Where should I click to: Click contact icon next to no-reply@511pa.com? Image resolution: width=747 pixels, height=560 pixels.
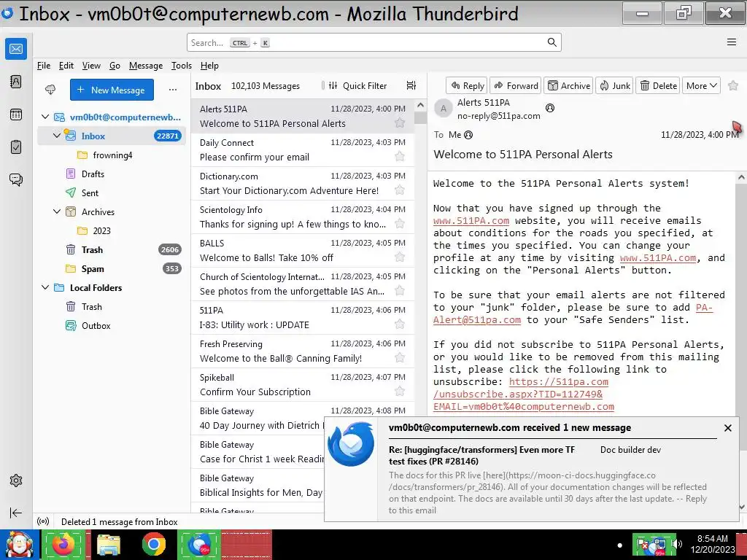pyautogui.click(x=550, y=108)
